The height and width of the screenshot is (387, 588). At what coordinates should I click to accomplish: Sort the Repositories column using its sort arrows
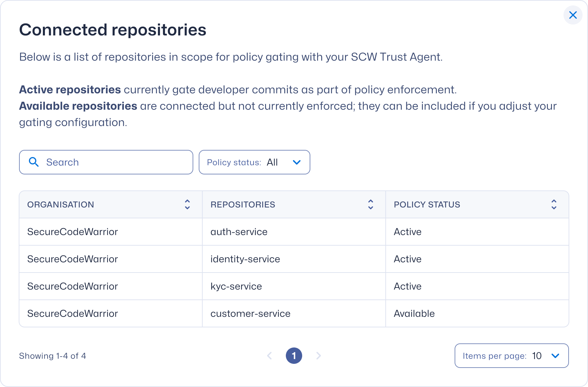(x=371, y=204)
